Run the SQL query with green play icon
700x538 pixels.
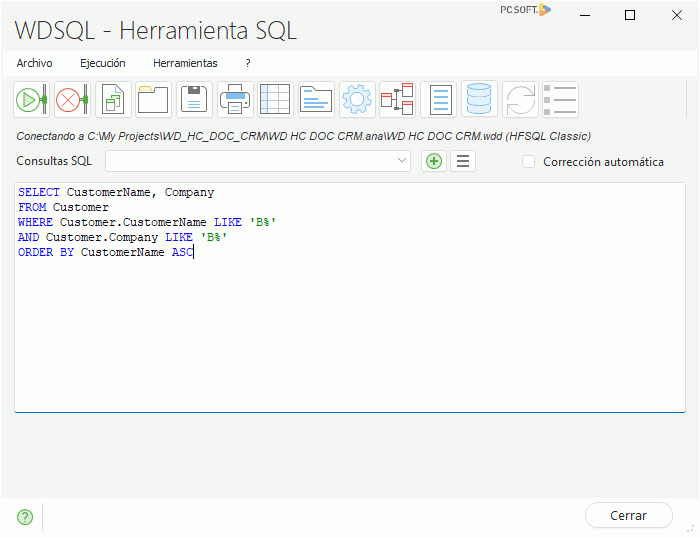click(31, 100)
